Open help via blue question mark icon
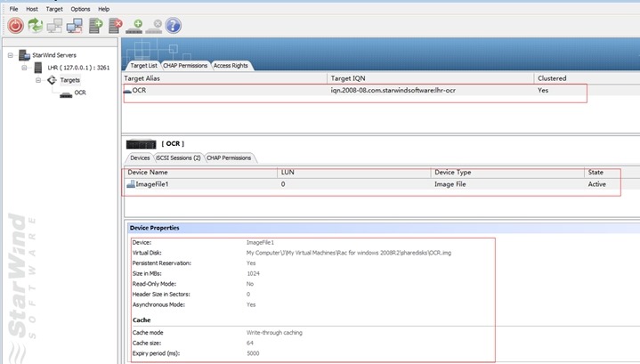Viewport: 640px width, 364px height. (x=173, y=26)
